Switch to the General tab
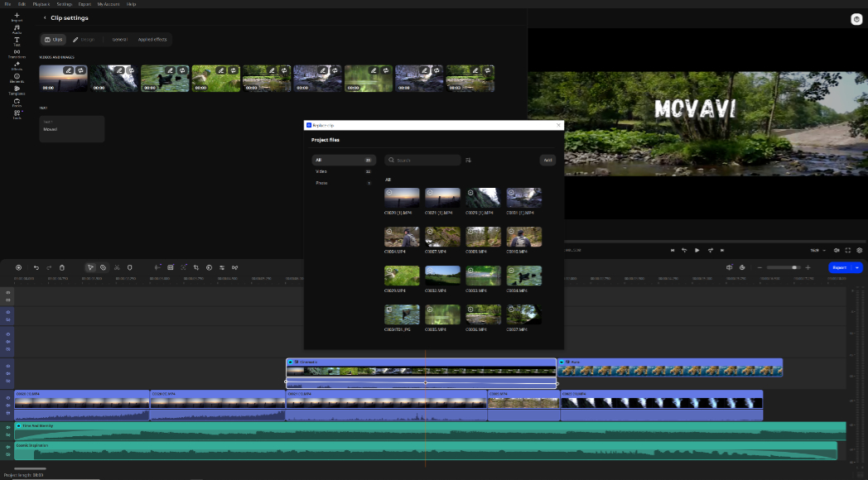Viewport: 868px width, 480px height. click(119, 40)
